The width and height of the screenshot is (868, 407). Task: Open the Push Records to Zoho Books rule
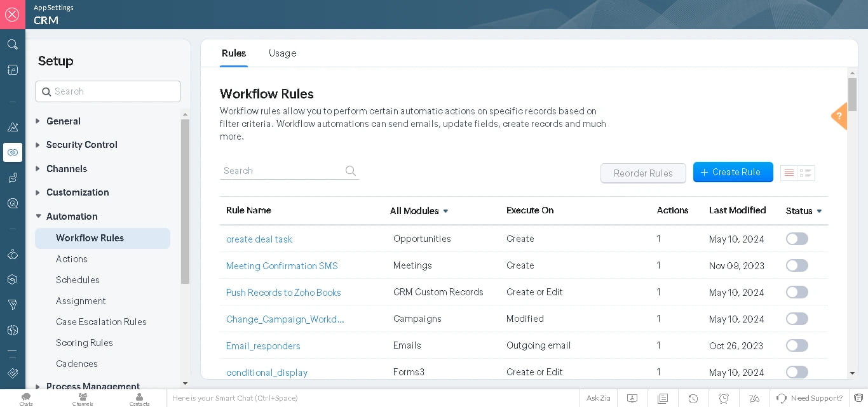point(283,293)
